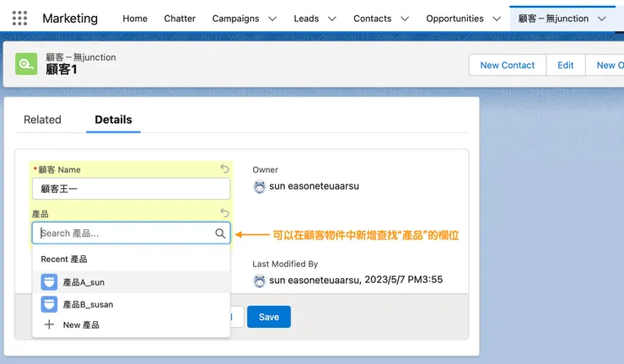Expand the Opportunities menu chevron
This screenshot has height=364, width=624.
(497, 19)
